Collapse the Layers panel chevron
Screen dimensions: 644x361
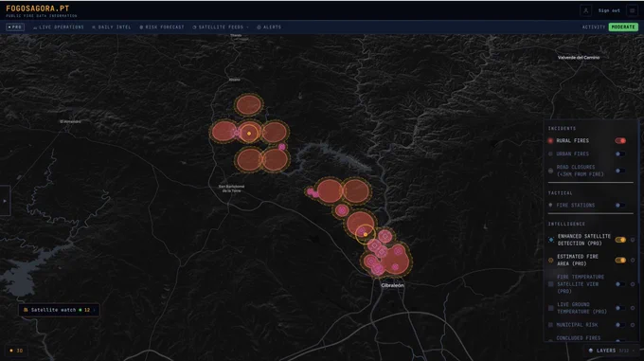633,351
